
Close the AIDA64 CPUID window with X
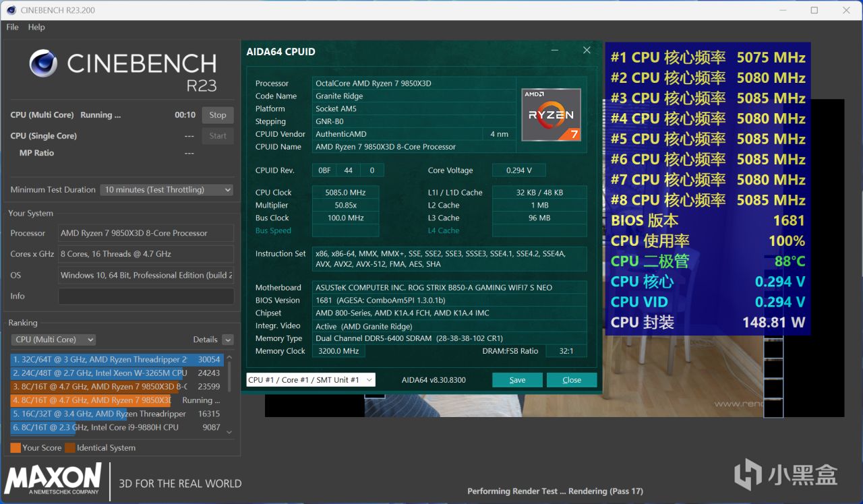(587, 51)
